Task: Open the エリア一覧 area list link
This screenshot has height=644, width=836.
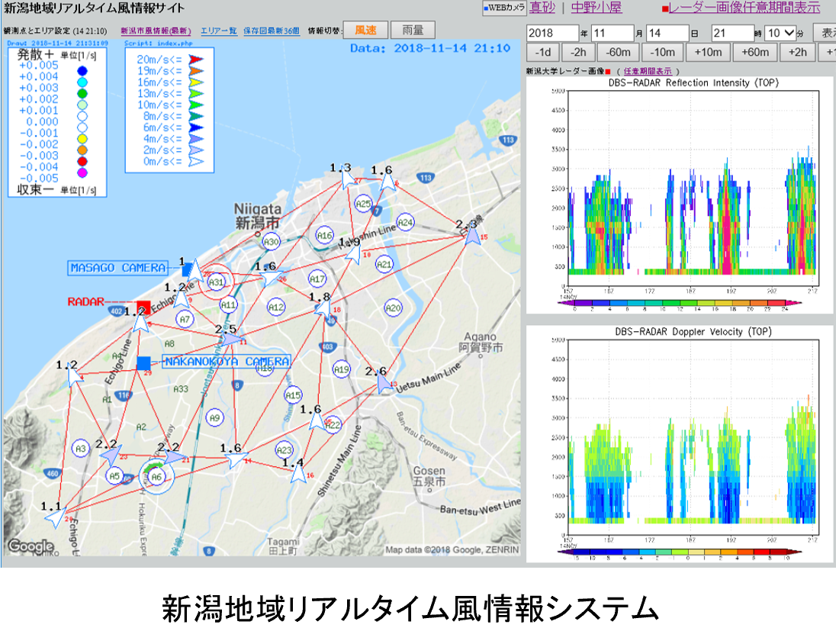Action: coord(218,31)
